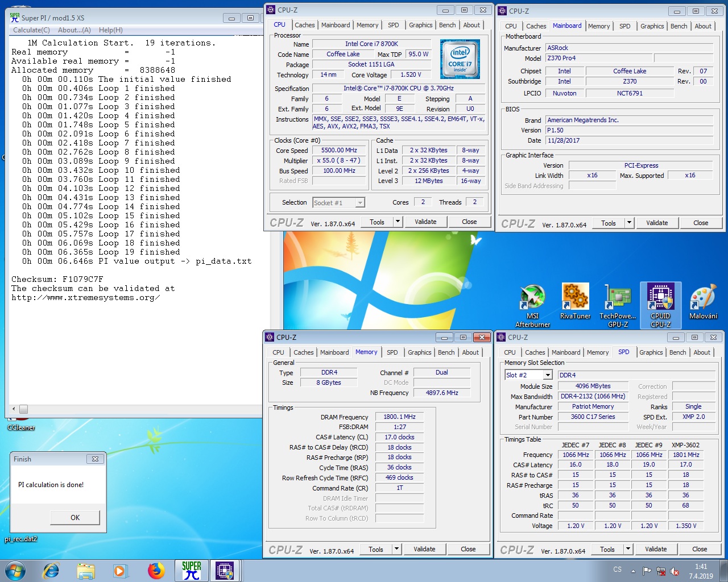Open Socket #1 selection dropdown
The width and height of the screenshot is (728, 582).
(x=338, y=202)
